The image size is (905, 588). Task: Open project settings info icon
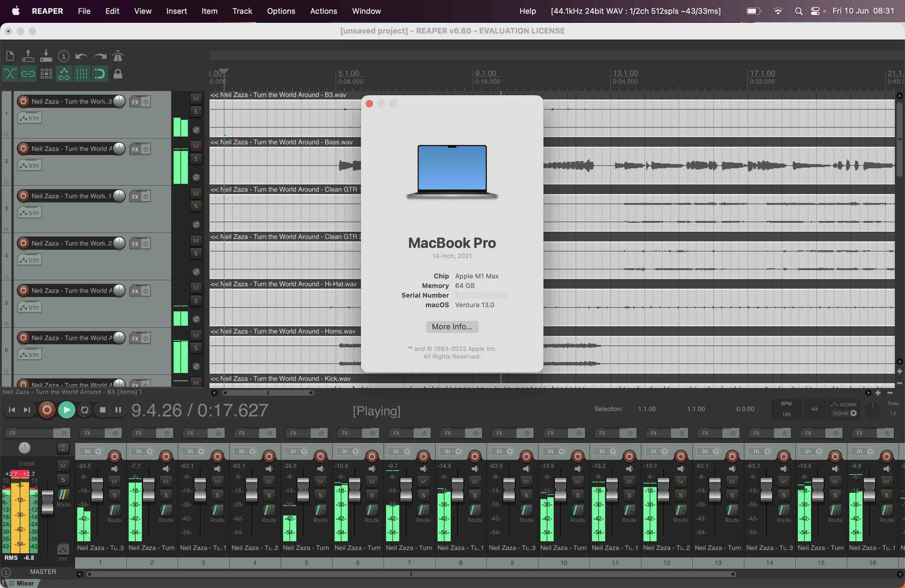pos(63,56)
